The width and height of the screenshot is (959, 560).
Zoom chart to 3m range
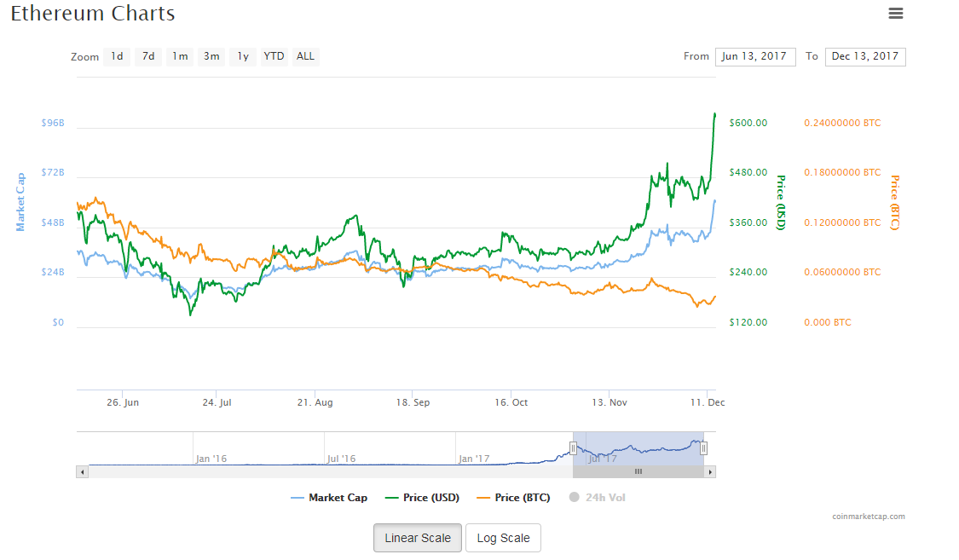(x=211, y=57)
